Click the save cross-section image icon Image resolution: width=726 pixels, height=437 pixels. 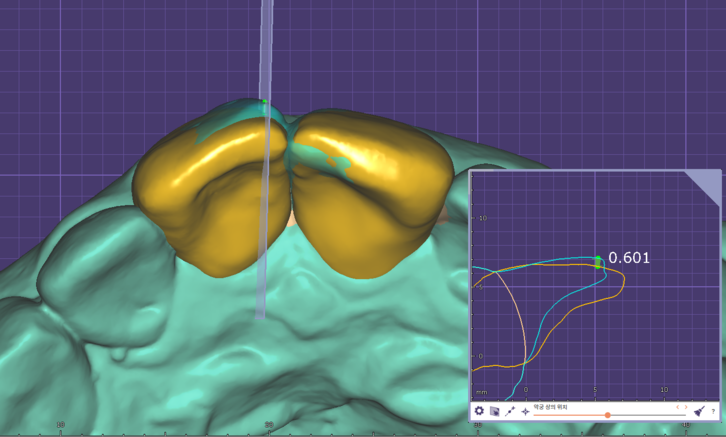[x=494, y=411]
